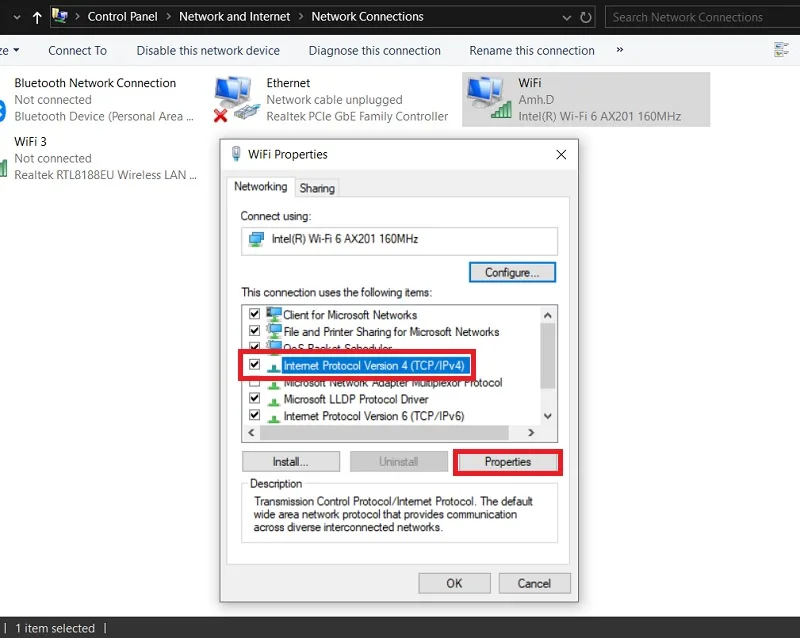Click the Internet Protocol Version 6 item icon
This screenshot has height=638, width=800.
273,416
